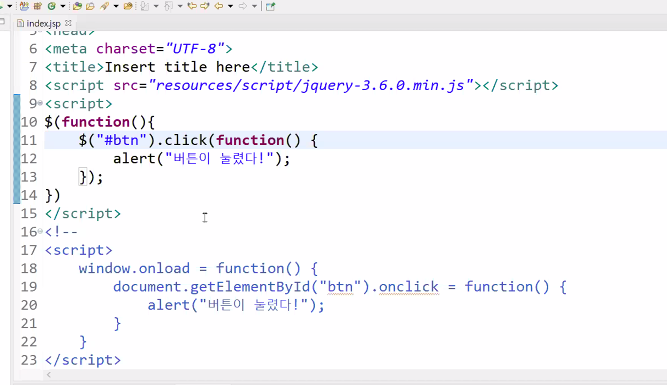This screenshot has width=667, height=385.
Task: Click the opening <script> tag on line 9
Action: [79, 103]
